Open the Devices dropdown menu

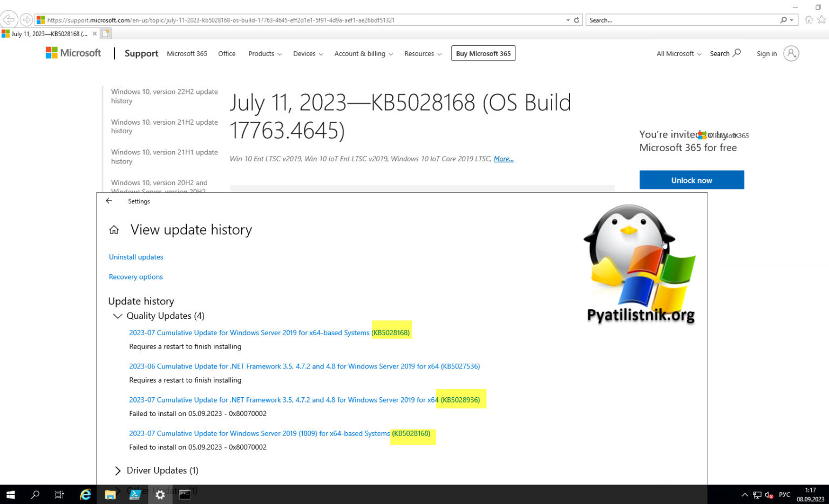pyautogui.click(x=308, y=54)
